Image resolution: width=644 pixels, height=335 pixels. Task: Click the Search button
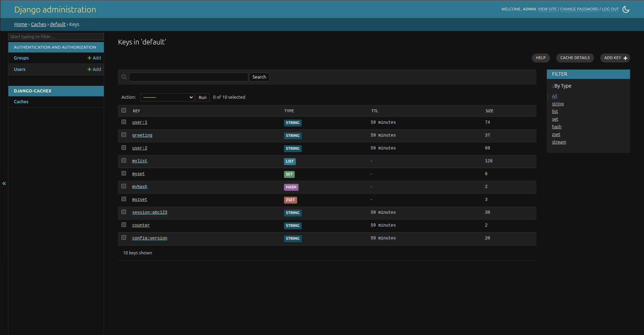pos(259,77)
